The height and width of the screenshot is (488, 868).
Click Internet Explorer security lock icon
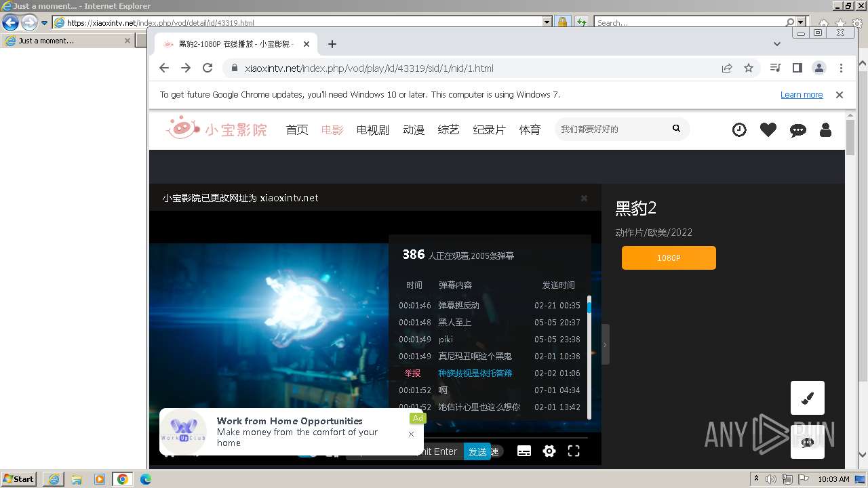[x=562, y=22]
